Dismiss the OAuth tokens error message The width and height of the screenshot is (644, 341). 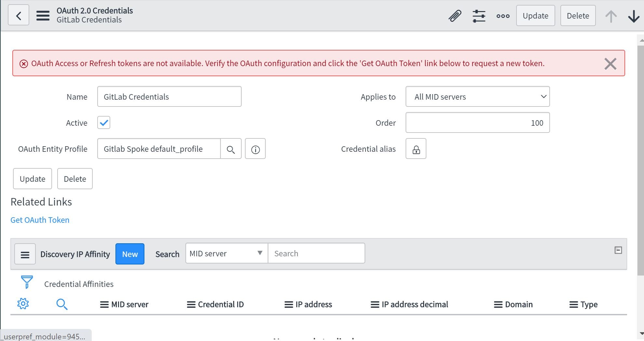(610, 64)
